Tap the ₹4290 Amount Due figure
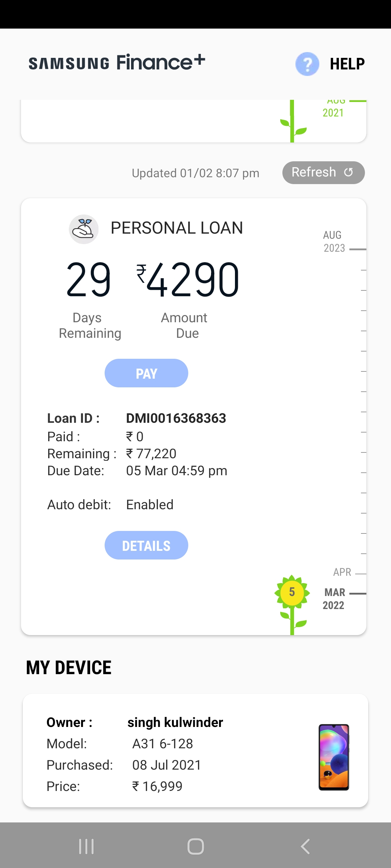The width and height of the screenshot is (391, 868). (188, 280)
